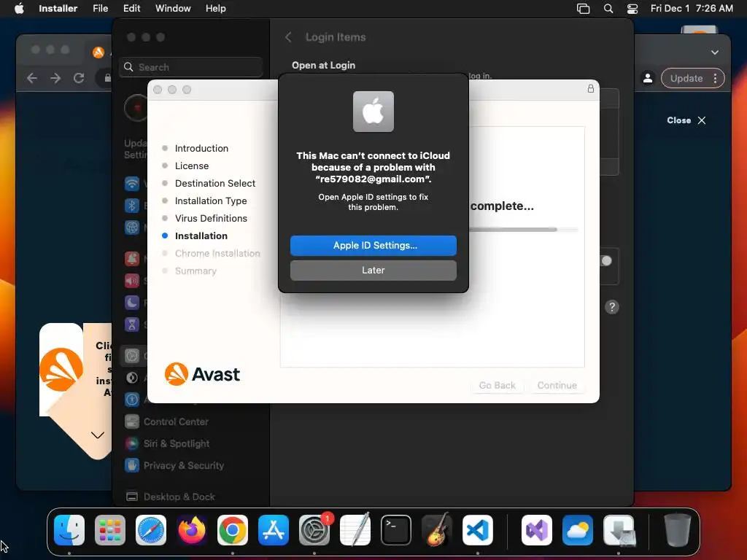The image size is (747, 560).
Task: Open the weather cloud app in Dock
Action: pyautogui.click(x=578, y=530)
